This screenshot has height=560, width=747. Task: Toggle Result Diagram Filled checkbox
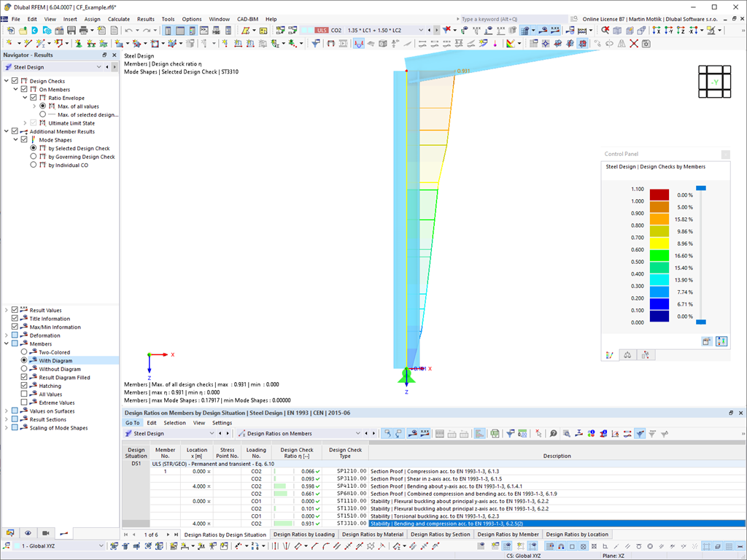click(x=24, y=377)
